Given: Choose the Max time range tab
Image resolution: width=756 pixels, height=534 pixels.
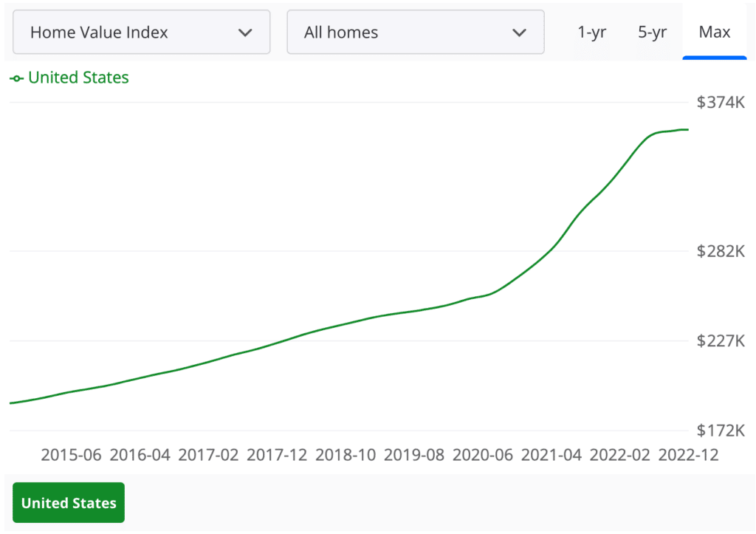Looking at the screenshot, I should (714, 32).
